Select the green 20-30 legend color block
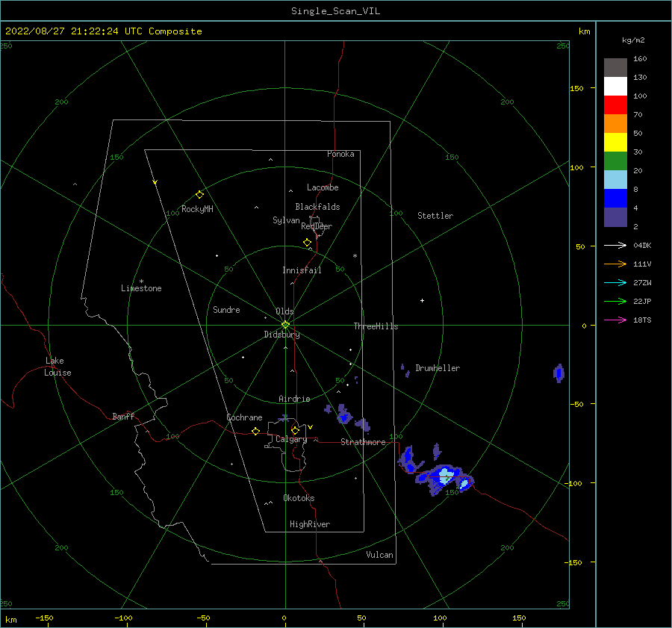 click(615, 161)
